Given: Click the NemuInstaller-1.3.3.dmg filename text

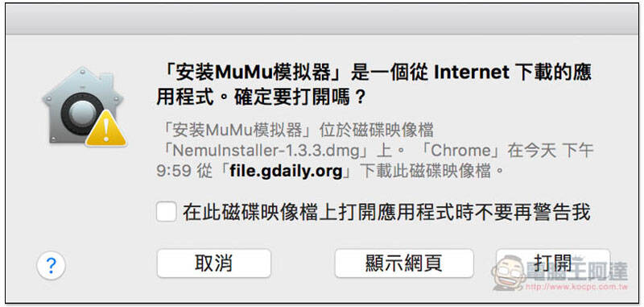Looking at the screenshot, I should (266, 151).
